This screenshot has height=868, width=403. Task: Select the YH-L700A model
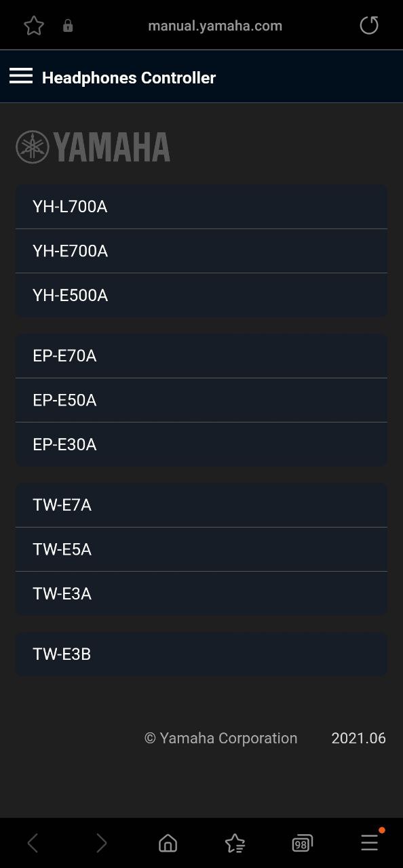coord(201,207)
